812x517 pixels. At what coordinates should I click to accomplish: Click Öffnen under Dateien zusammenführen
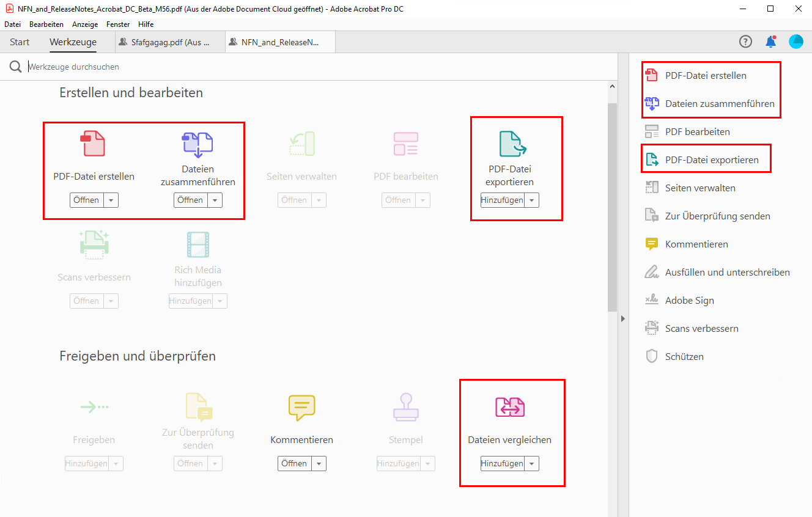point(190,200)
